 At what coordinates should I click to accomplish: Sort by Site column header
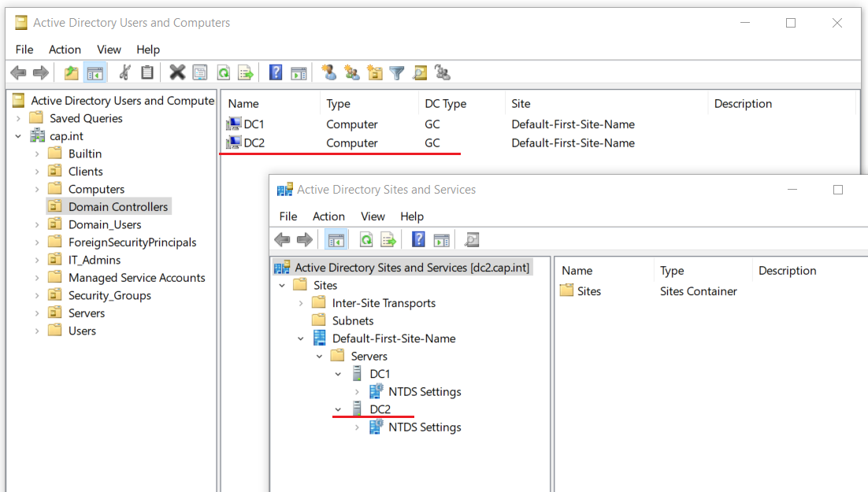(x=606, y=103)
